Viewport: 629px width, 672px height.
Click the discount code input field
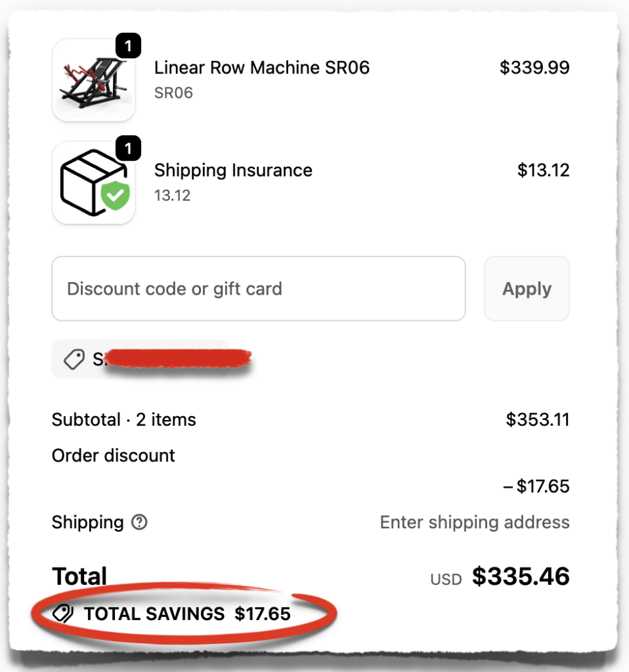(258, 289)
